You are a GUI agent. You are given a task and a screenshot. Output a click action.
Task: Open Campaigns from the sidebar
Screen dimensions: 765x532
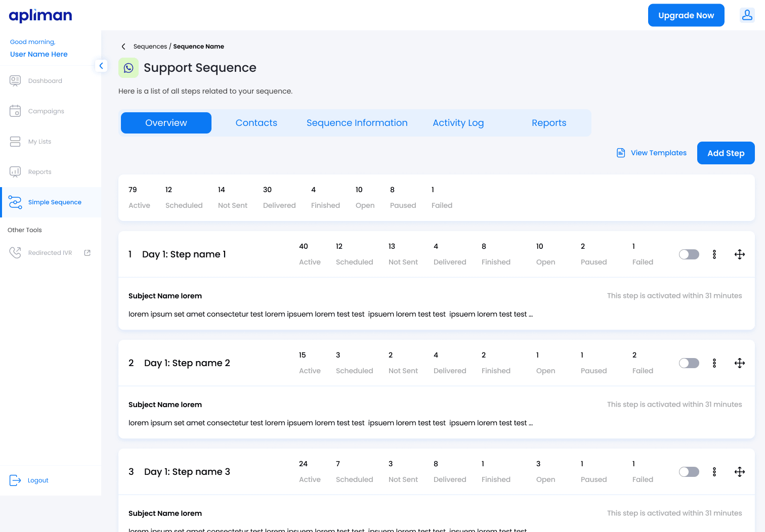[51, 111]
